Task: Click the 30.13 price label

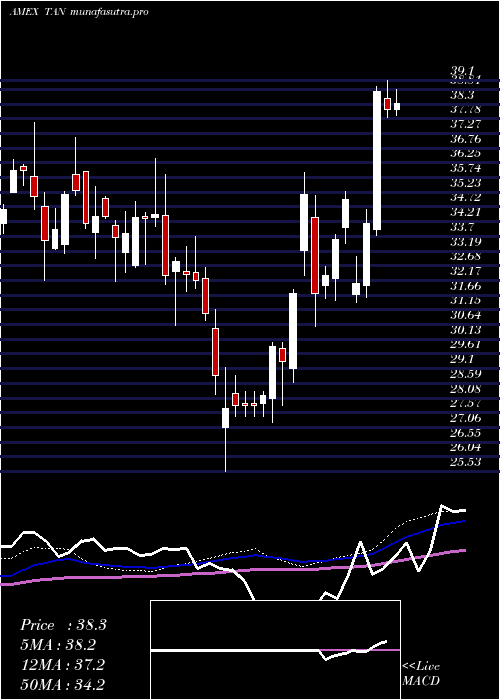Action: pyautogui.click(x=466, y=330)
